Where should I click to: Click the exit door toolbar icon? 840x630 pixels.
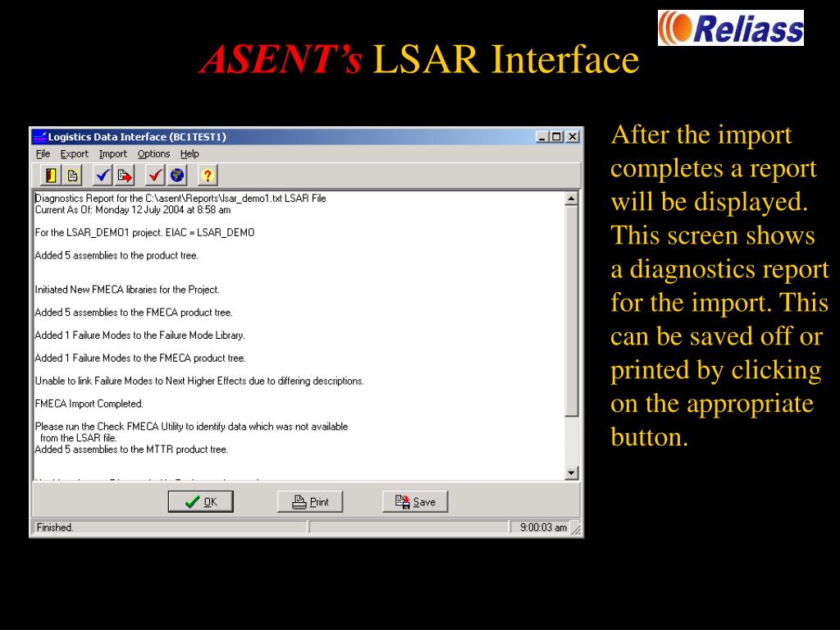pyautogui.click(x=51, y=176)
